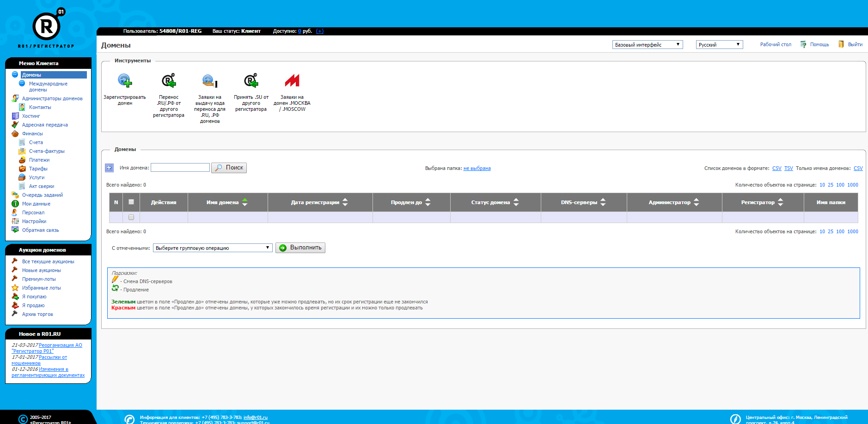The width and height of the screenshot is (868, 424).
Task: Click the Хостинг sidebar icon
Action: click(15, 116)
